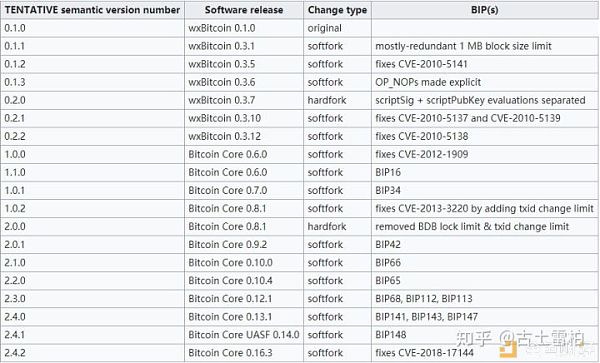Click the "Software release" column header
Screen dimensions: 600x363
244,10
